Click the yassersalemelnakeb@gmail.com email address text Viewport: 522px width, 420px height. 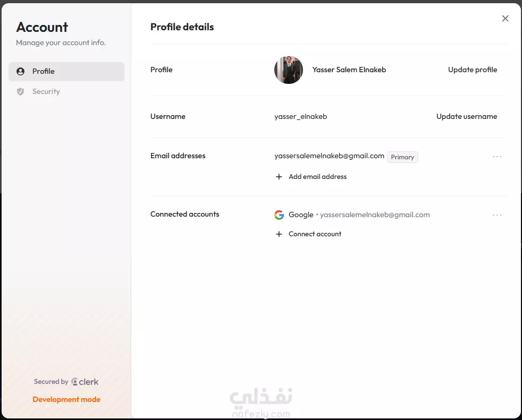[x=329, y=156]
